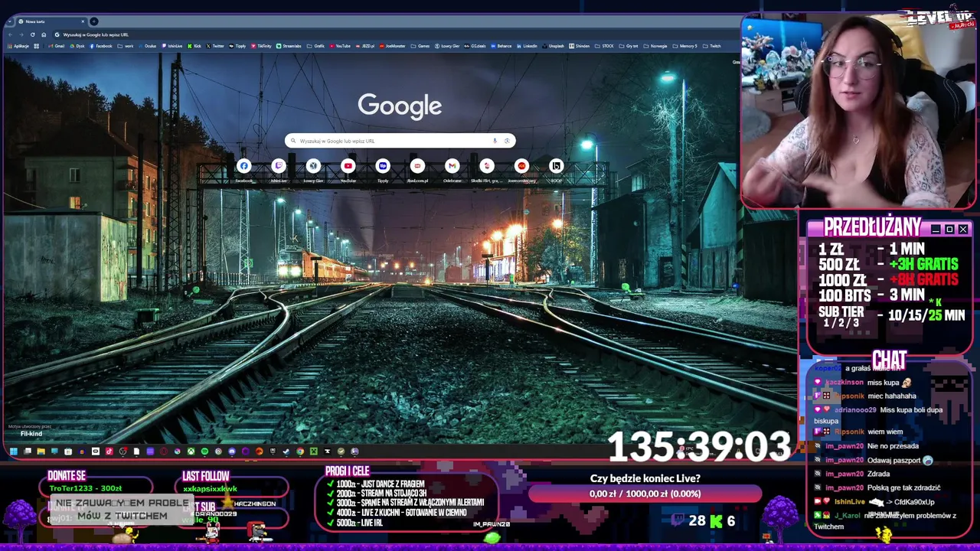Screen dimensions: 980x551
Task: Open the Twitter bookmark
Action: click(215, 46)
